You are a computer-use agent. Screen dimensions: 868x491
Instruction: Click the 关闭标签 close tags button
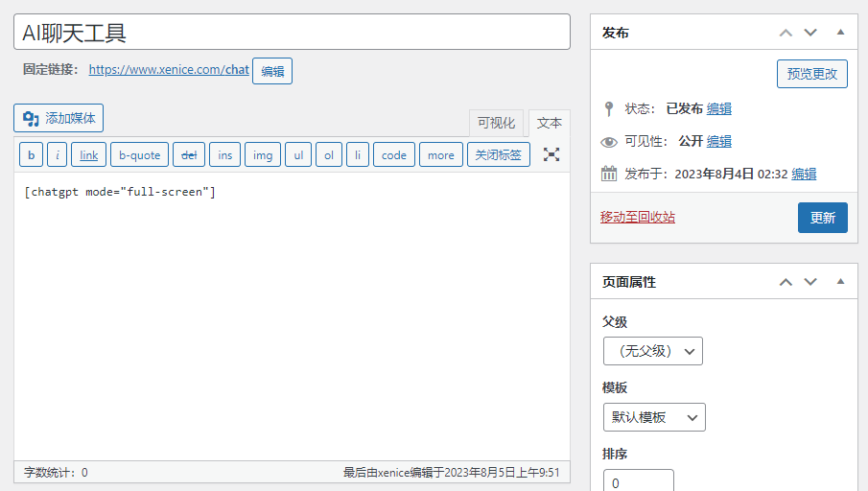[x=498, y=155]
